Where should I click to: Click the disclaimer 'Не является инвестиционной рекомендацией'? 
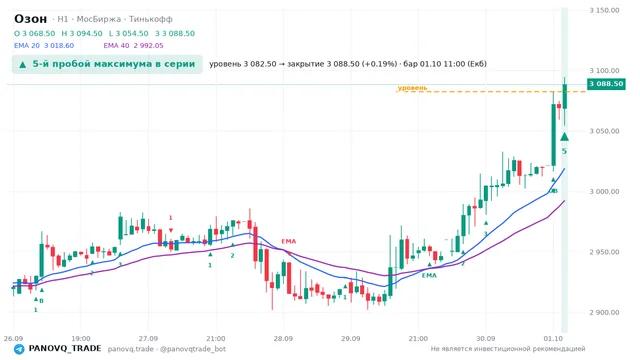pyautogui.click(x=508, y=349)
